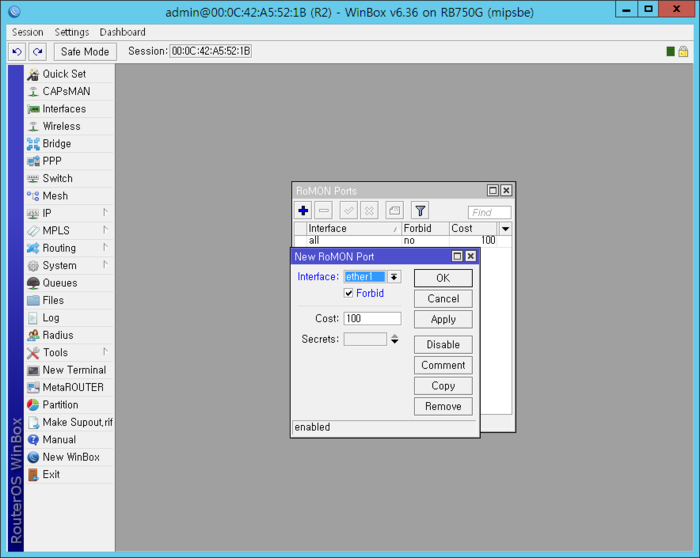The width and height of the screenshot is (700, 558).
Task: Toggle the Forbid checkbox
Action: coord(349,293)
